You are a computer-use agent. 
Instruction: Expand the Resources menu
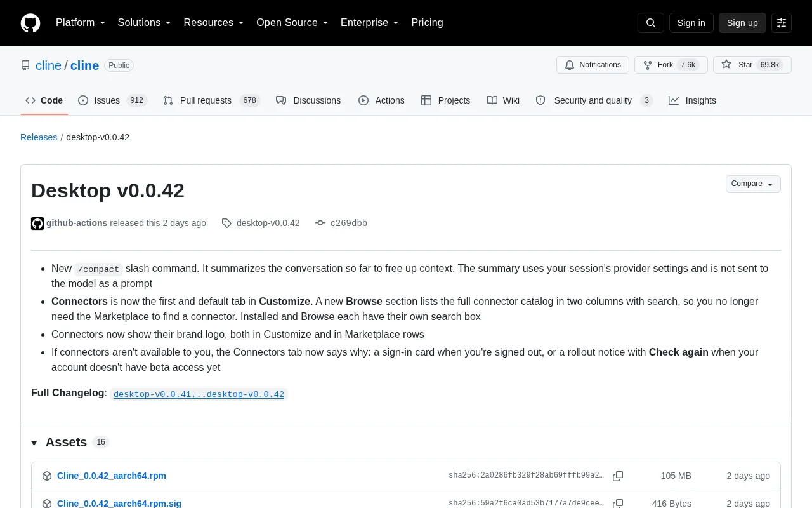coord(214,23)
